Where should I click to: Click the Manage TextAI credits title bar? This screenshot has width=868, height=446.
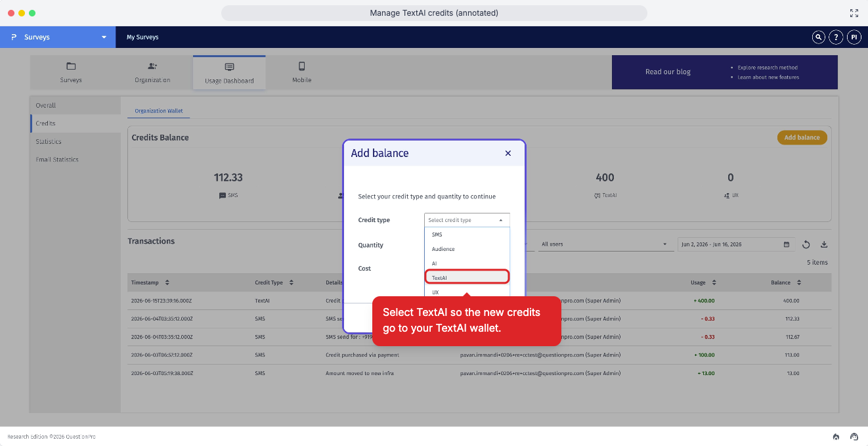pyautogui.click(x=434, y=13)
